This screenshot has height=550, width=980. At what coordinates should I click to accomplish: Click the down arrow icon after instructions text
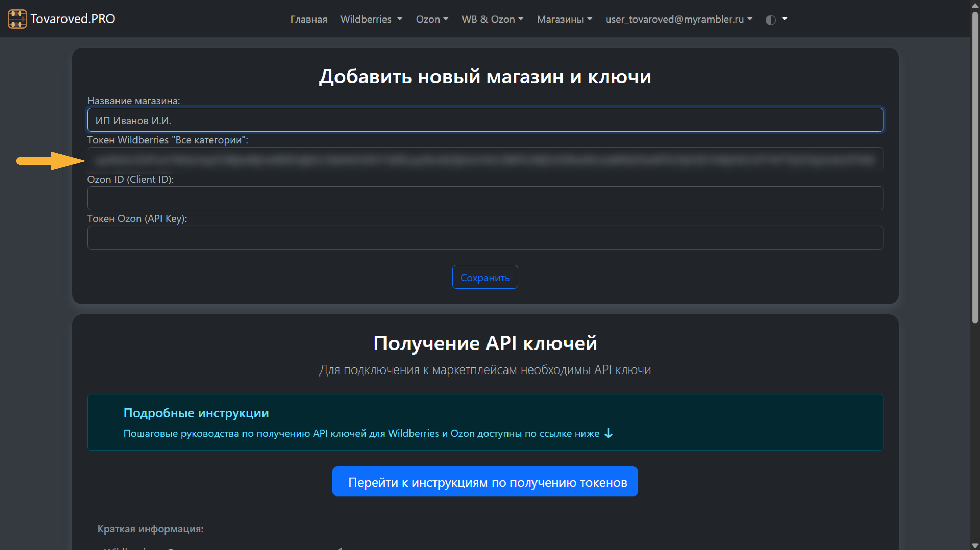tap(608, 433)
